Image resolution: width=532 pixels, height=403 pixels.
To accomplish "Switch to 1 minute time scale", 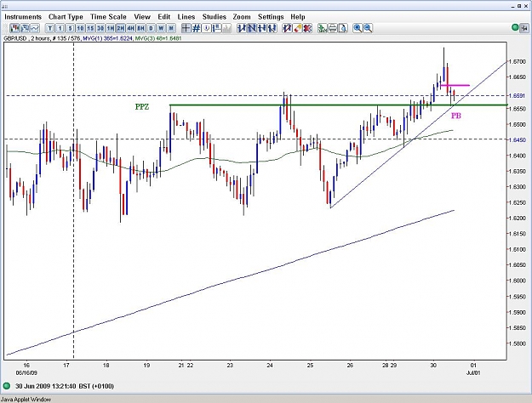I will coord(60,28).
